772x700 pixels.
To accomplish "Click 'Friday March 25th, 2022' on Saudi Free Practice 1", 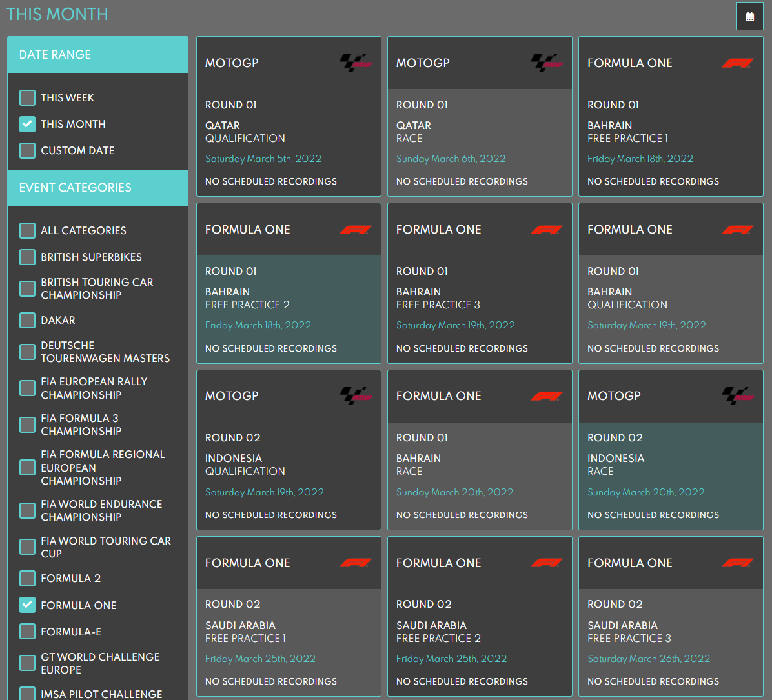I will tap(260, 658).
